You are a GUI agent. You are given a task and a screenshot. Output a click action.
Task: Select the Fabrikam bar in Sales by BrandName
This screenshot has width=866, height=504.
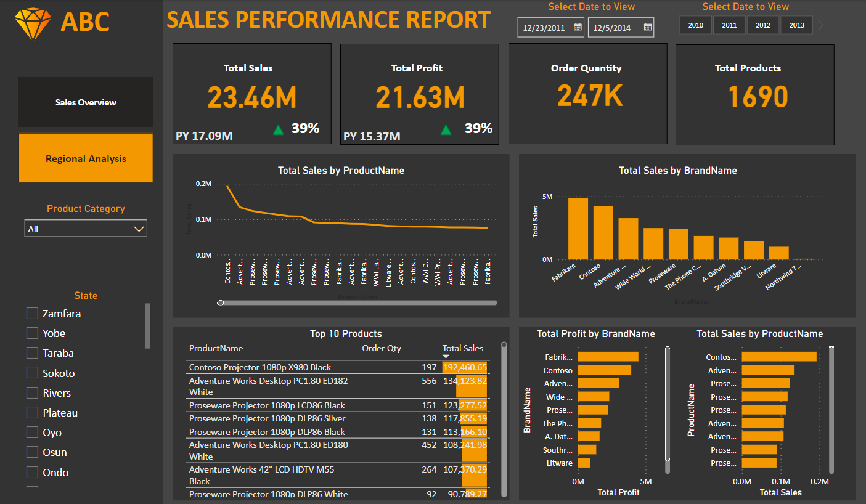578,229
